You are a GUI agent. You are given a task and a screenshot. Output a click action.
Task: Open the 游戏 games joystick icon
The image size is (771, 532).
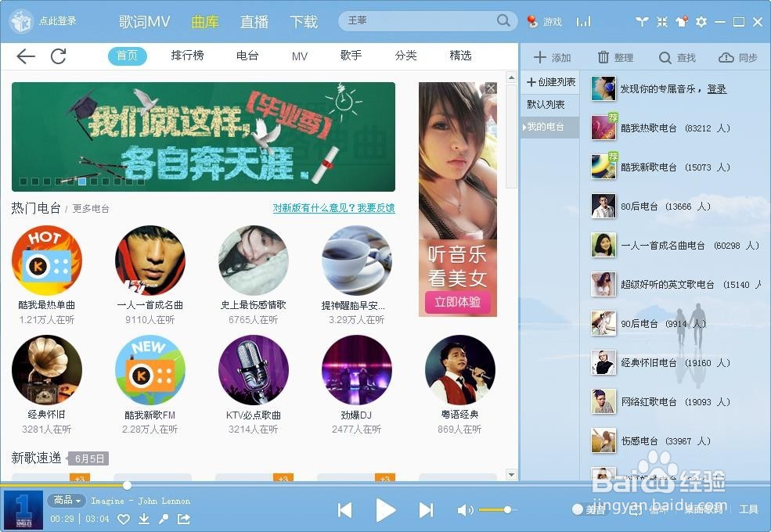(532, 22)
